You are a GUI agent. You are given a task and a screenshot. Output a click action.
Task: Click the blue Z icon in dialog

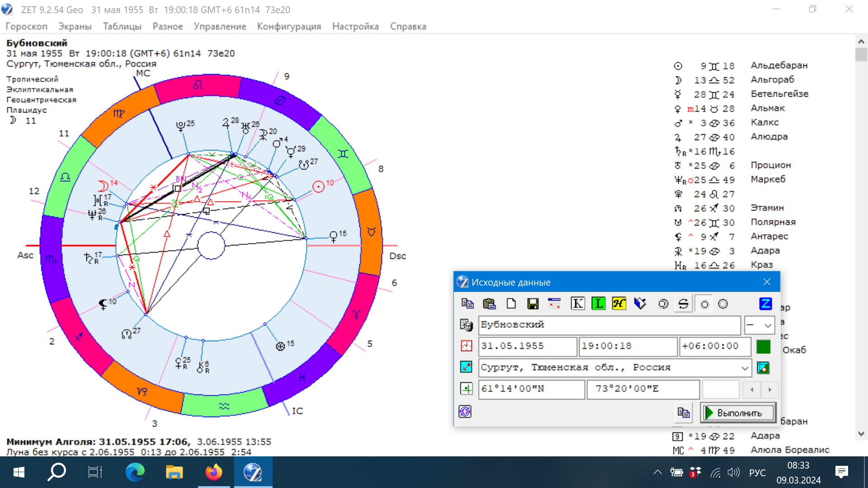click(765, 304)
